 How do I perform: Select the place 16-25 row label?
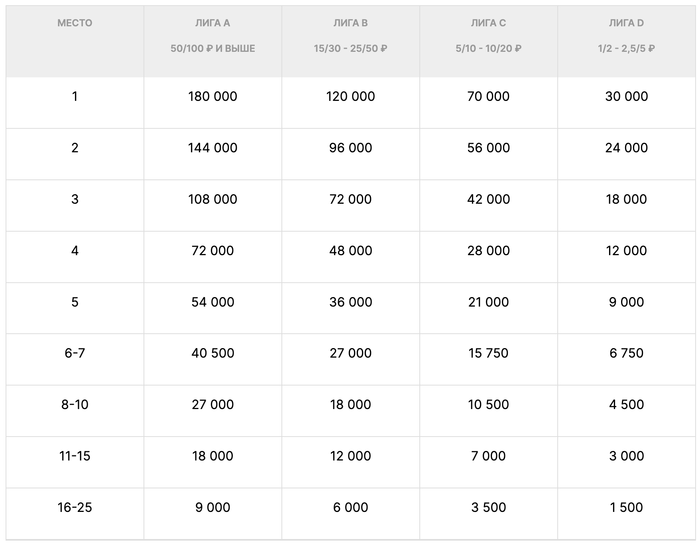[74, 507]
